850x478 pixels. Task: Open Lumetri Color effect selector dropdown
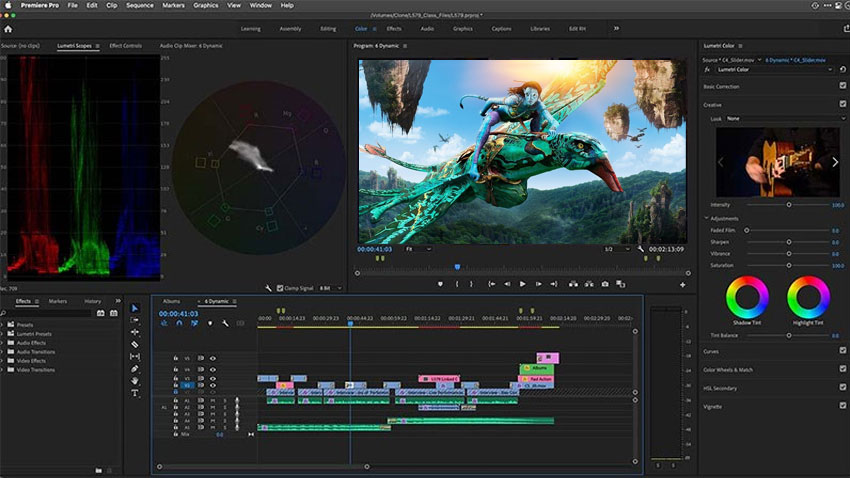774,69
